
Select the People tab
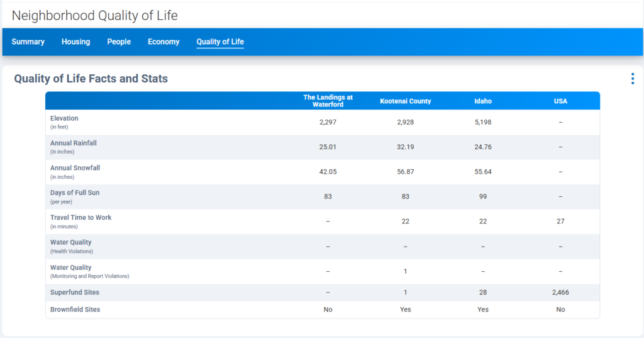[119, 42]
